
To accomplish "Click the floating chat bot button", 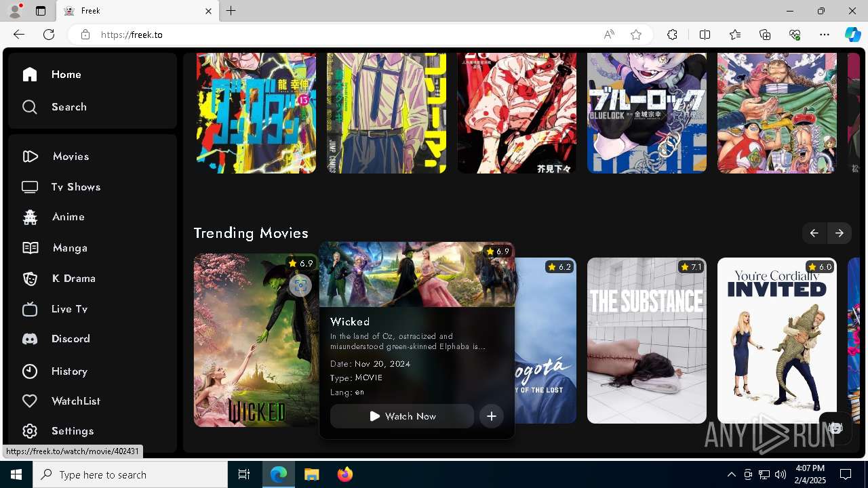I will [835, 428].
